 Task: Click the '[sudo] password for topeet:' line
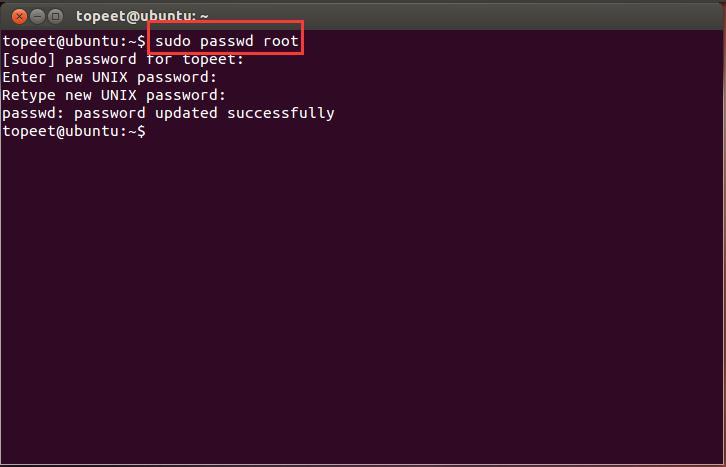coord(123,59)
